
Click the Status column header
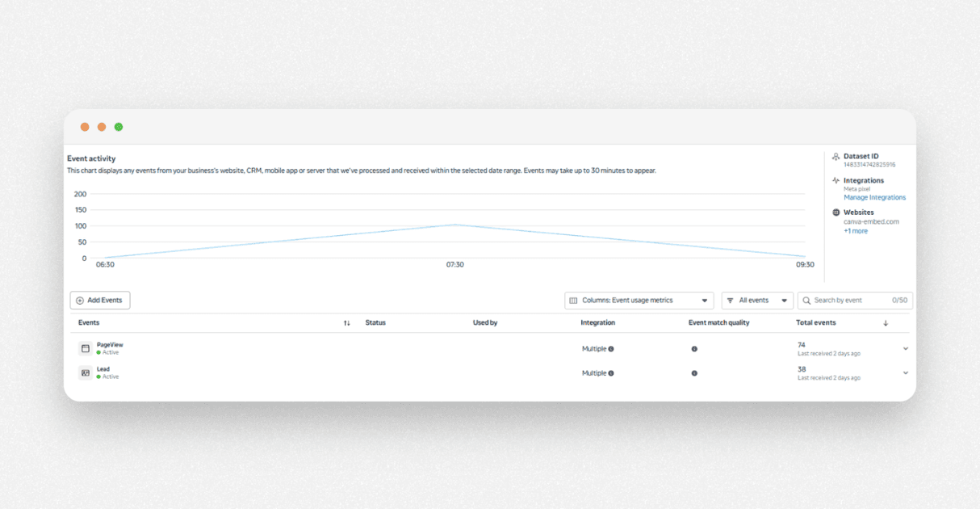click(x=375, y=322)
